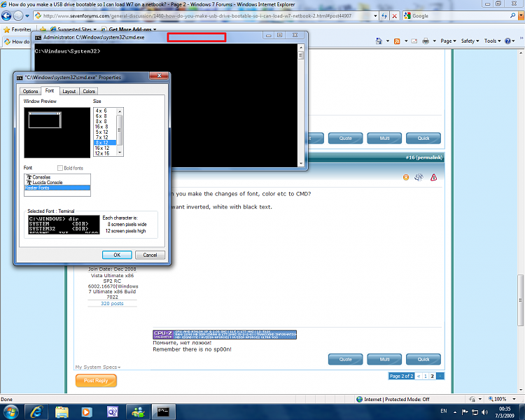The width and height of the screenshot is (525, 420).
Task: Open the Favorites star button
Action: (x=17, y=29)
